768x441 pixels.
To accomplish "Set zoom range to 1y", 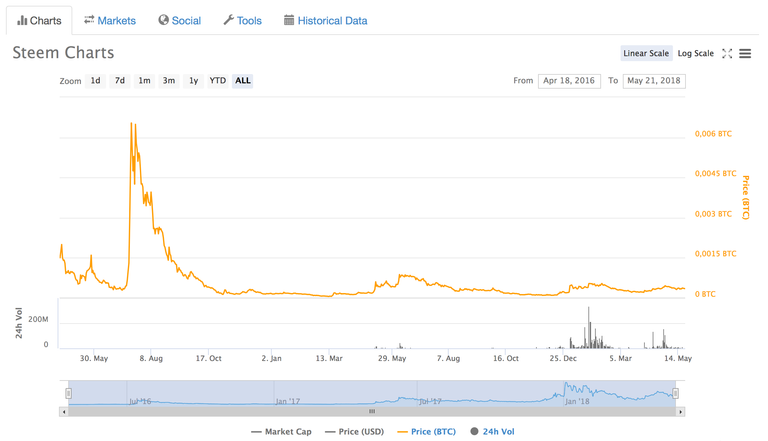I will (193, 81).
